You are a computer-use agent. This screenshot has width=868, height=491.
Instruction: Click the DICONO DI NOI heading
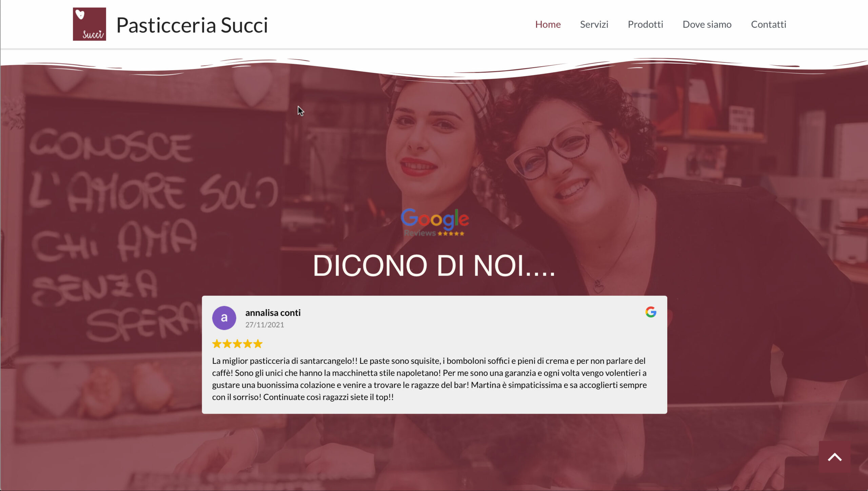(x=434, y=266)
